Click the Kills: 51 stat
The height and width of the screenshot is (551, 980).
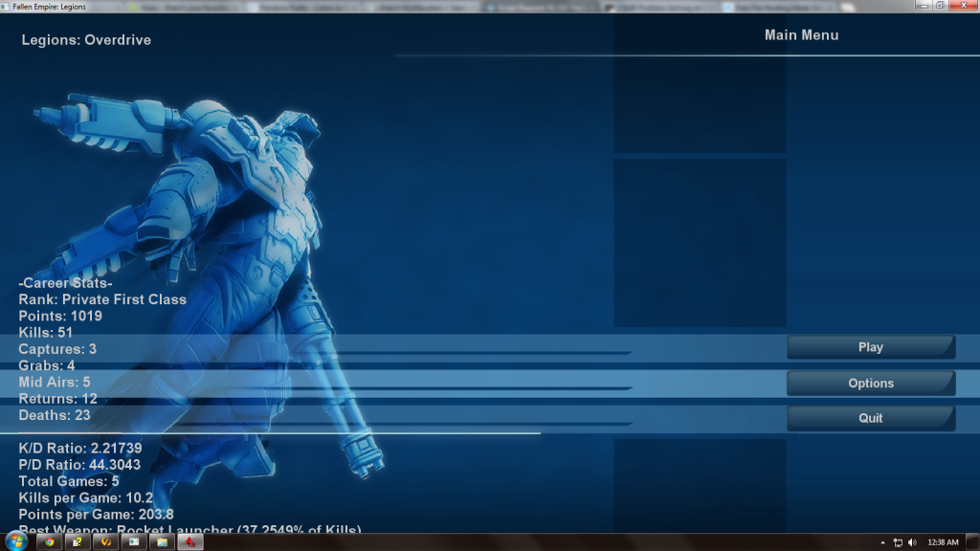[x=46, y=332]
